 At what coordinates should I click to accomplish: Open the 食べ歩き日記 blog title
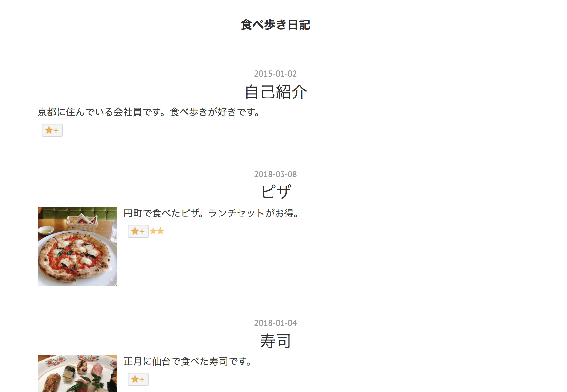[x=276, y=25]
